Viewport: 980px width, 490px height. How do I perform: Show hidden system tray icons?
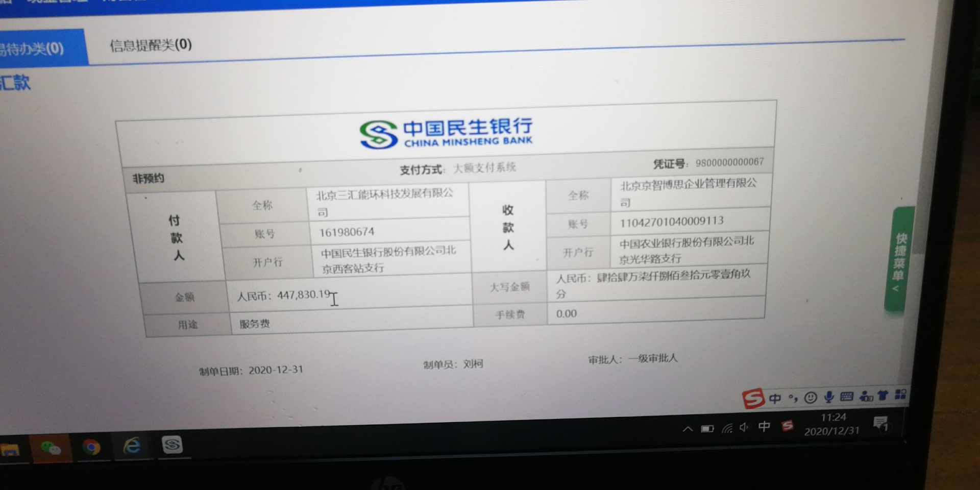tap(688, 429)
